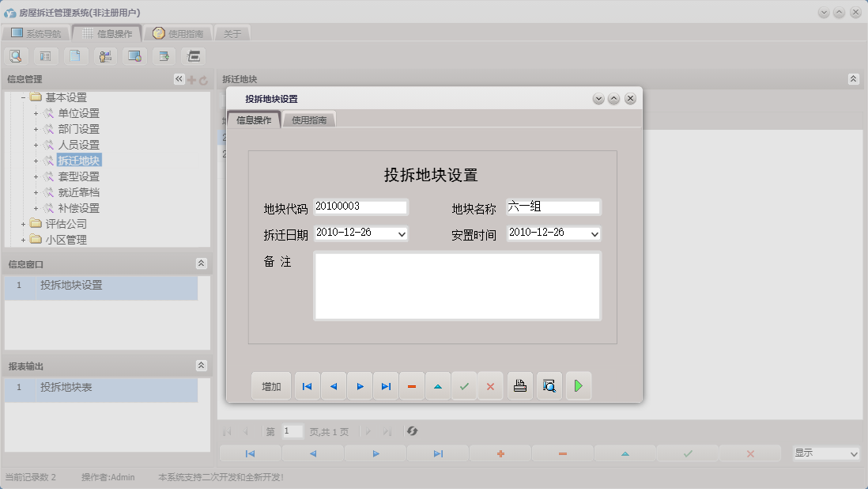The height and width of the screenshot is (489, 868).
Task: Select the search magnifier icon in the toolbar
Action: (x=16, y=55)
